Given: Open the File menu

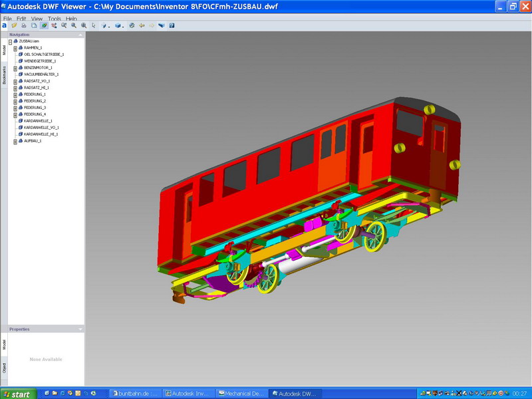Looking at the screenshot, I should click(x=7, y=19).
